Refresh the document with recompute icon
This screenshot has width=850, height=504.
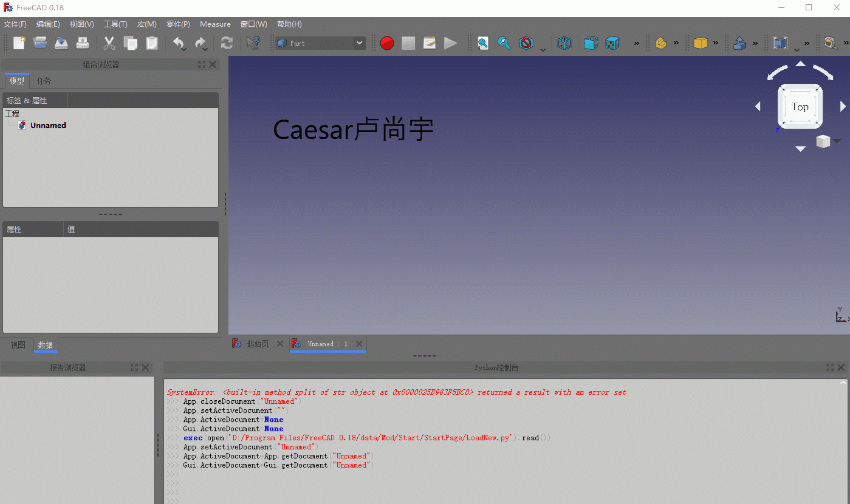(227, 43)
